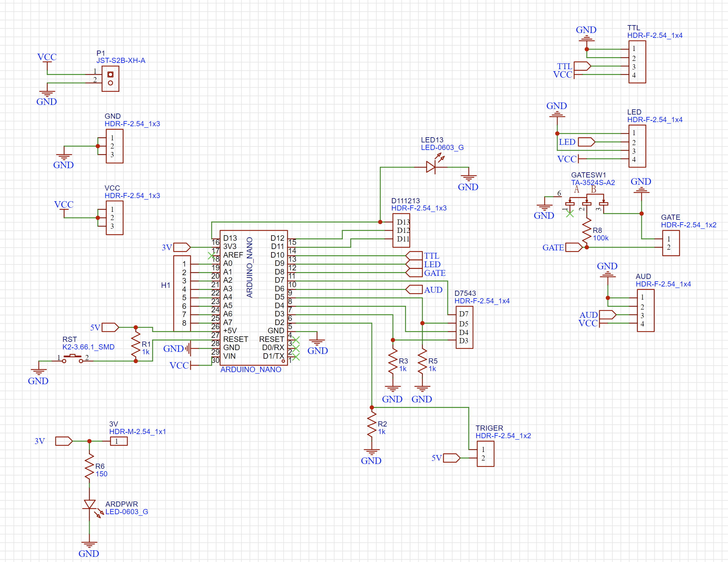Screen dimensions: 728x562
Task: Select the junction dot above resistor R2
Action: pos(372,407)
